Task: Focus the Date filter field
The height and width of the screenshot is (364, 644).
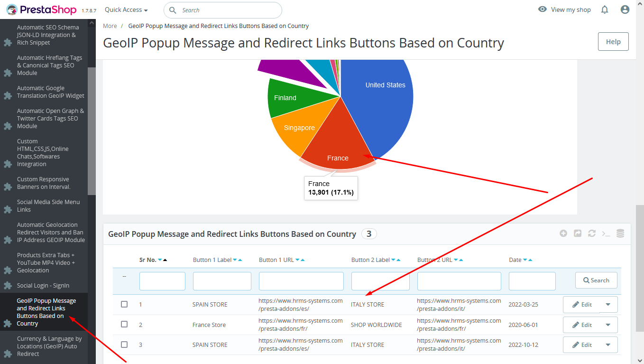Action: click(x=532, y=281)
